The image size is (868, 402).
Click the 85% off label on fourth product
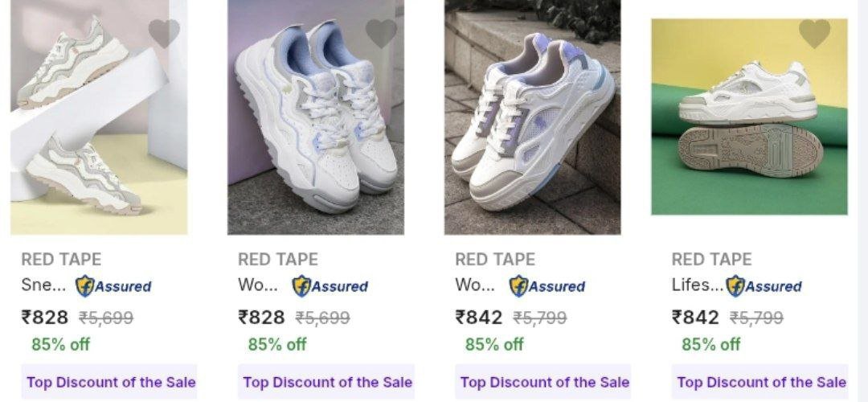710,344
